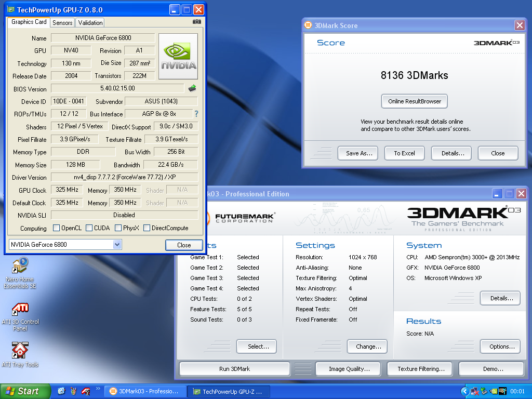The width and height of the screenshot is (532, 399).
Task: Minimize the 3DMark03 Professional Edition window
Action: click(x=497, y=194)
